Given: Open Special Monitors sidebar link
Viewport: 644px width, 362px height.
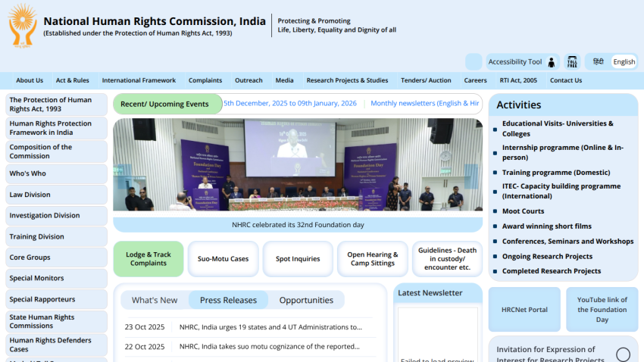Looking at the screenshot, I should click(x=56, y=278).
